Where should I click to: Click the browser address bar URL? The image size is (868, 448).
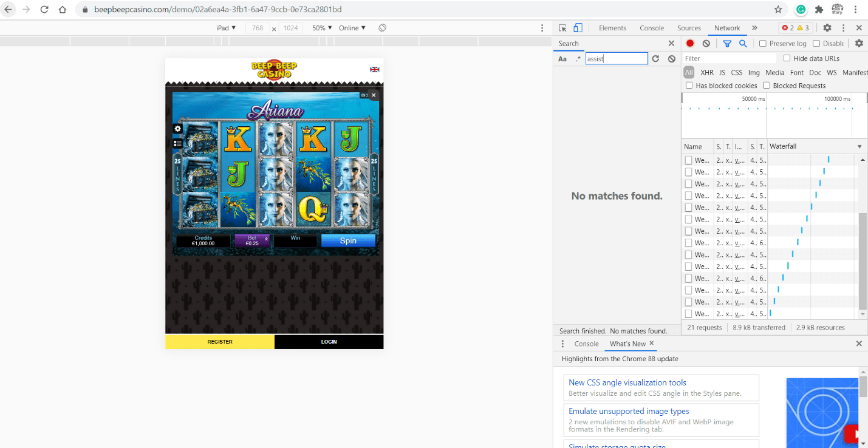click(217, 10)
